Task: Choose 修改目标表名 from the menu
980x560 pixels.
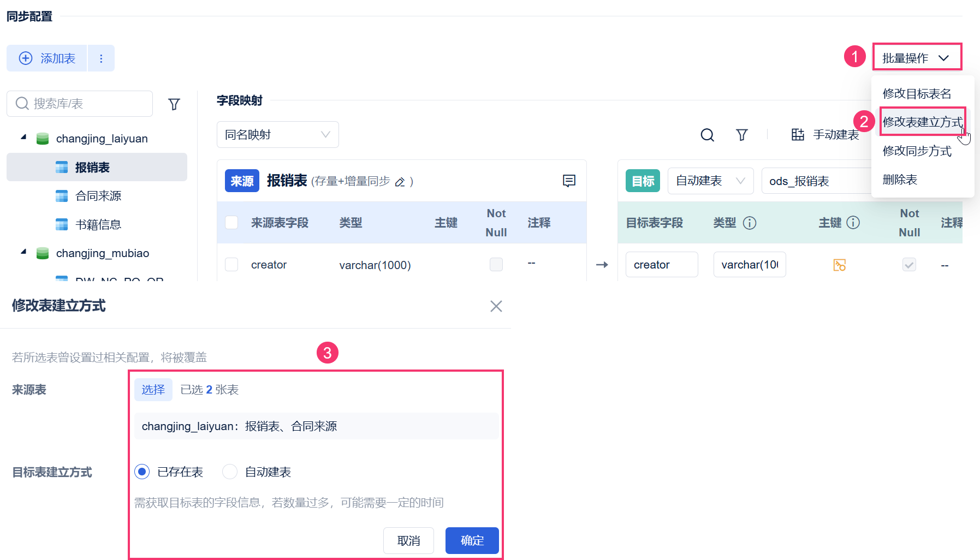Action: [x=917, y=93]
